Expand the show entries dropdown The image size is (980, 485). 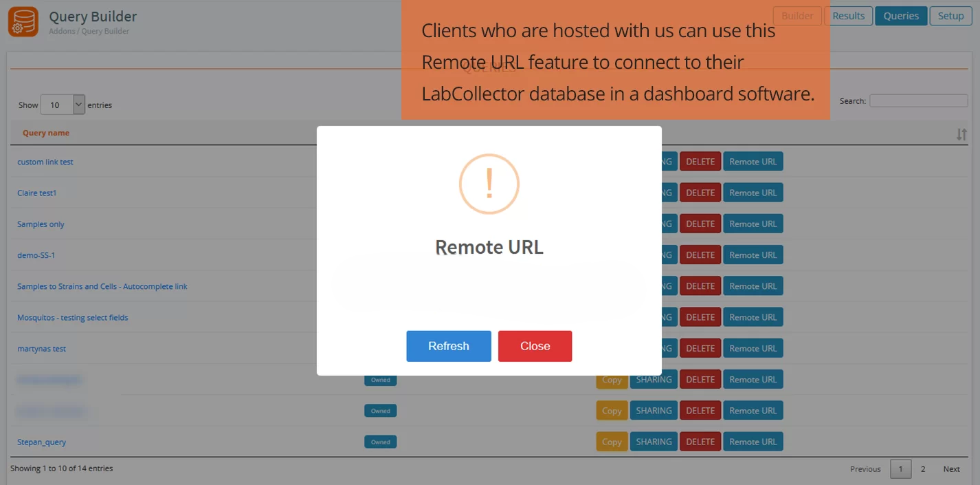63,105
